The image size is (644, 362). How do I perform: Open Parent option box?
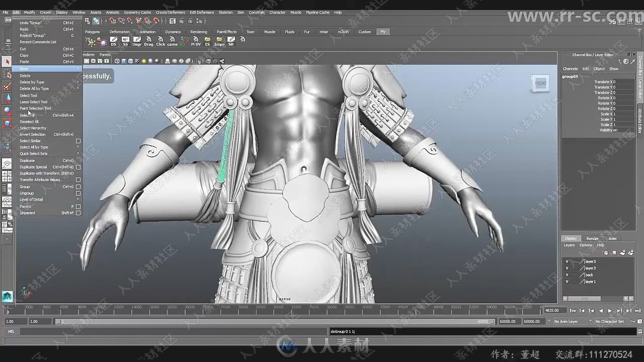[x=78, y=206]
